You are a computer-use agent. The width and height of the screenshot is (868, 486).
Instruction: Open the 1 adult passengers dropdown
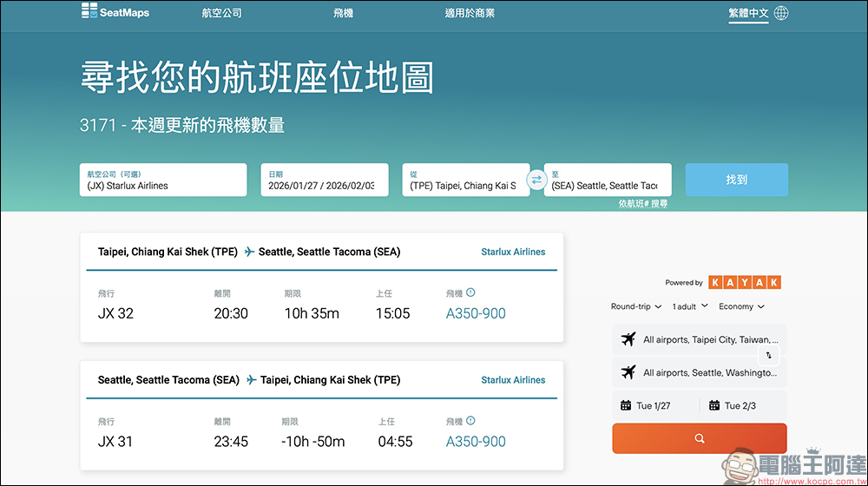pos(690,306)
